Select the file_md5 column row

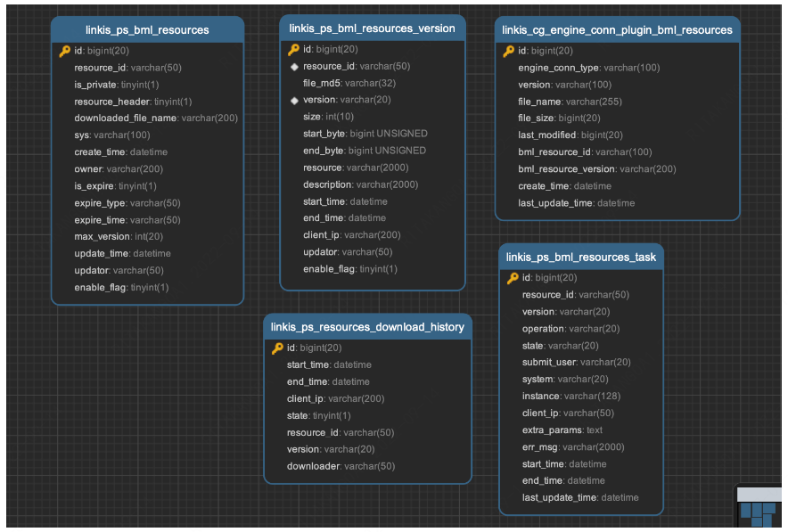373,84
